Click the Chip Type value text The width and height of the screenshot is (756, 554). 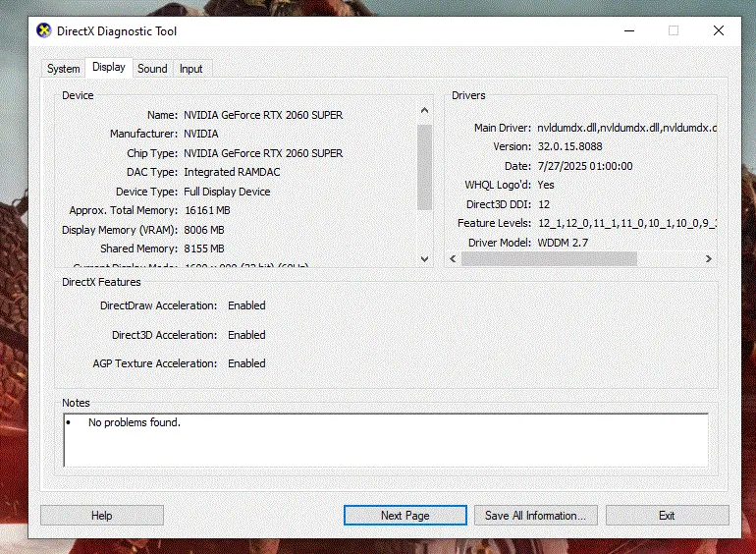point(263,153)
